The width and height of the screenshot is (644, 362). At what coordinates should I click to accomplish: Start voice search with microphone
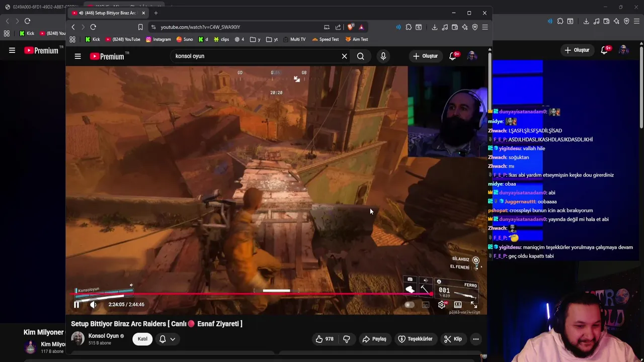[x=383, y=56]
